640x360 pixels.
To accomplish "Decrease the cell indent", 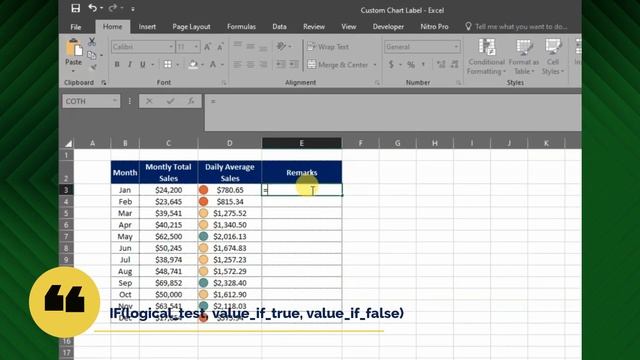I will coord(281,64).
